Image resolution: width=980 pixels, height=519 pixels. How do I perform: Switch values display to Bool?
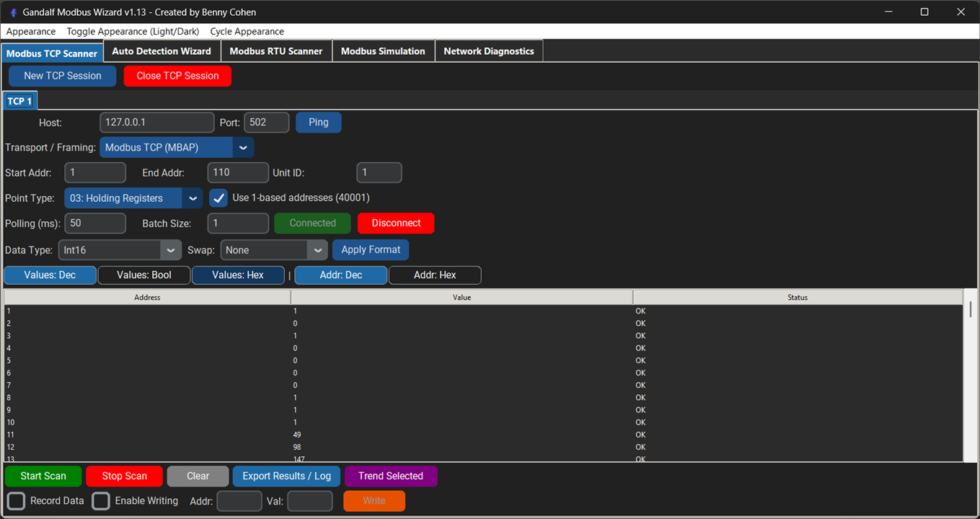144,275
